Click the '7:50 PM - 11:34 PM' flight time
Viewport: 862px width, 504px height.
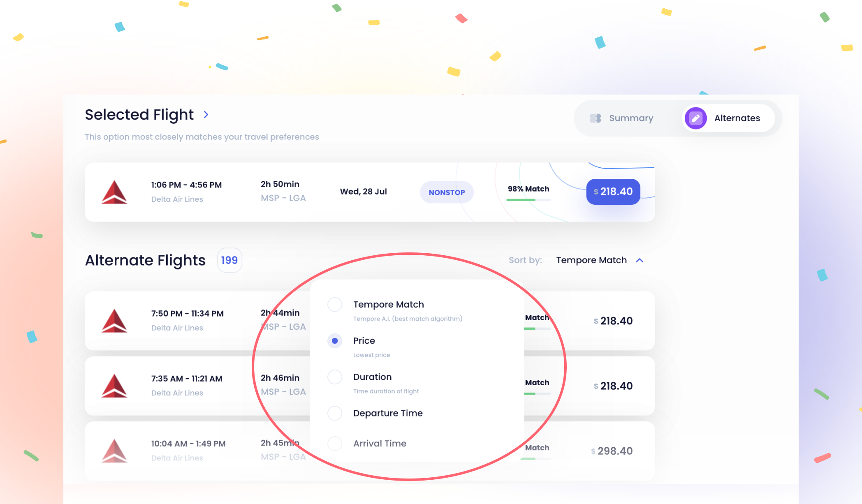click(x=188, y=314)
